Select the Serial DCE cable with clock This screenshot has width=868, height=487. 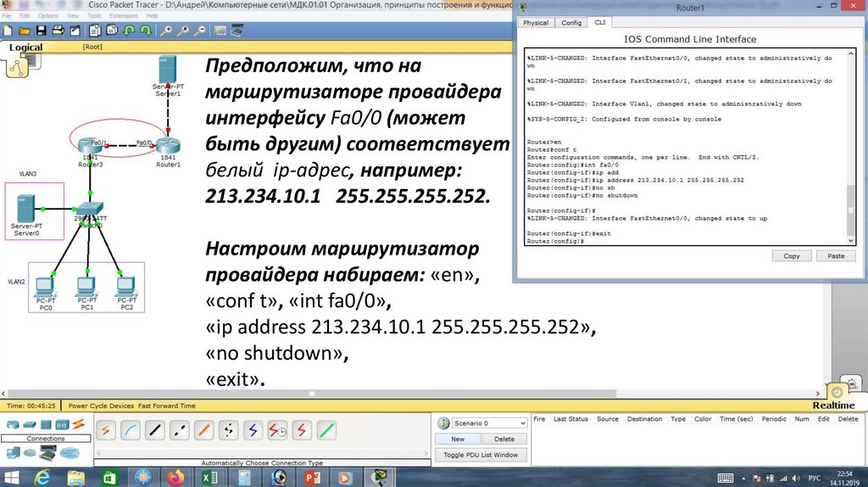[x=277, y=430]
